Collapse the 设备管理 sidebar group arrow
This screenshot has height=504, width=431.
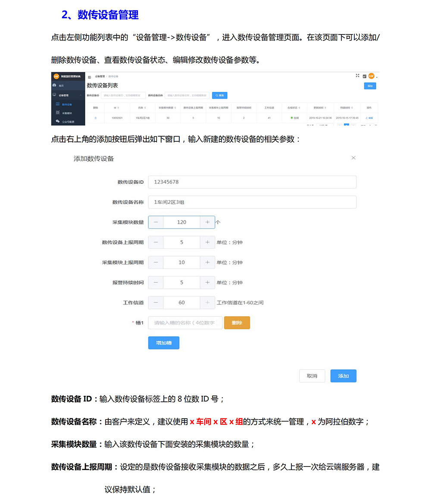tap(80, 95)
